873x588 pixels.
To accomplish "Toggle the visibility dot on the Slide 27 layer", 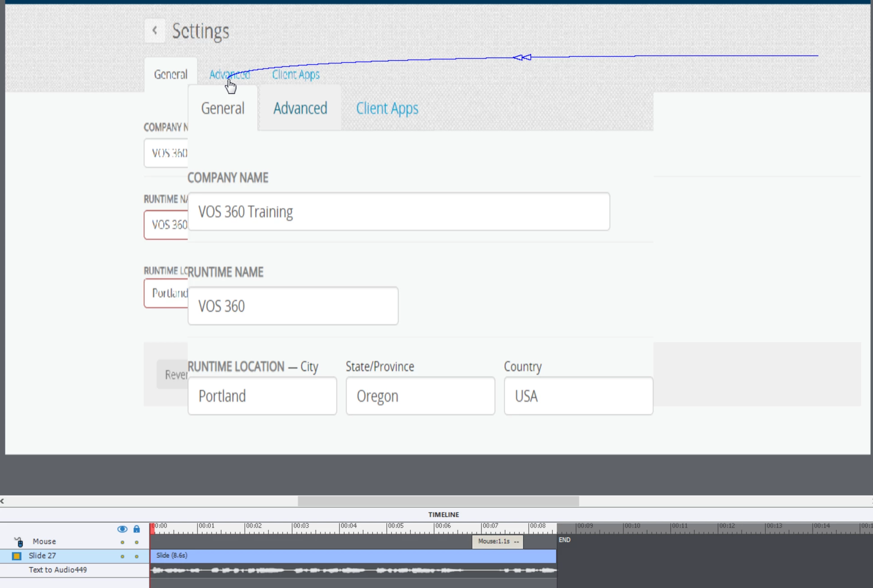I will (122, 556).
